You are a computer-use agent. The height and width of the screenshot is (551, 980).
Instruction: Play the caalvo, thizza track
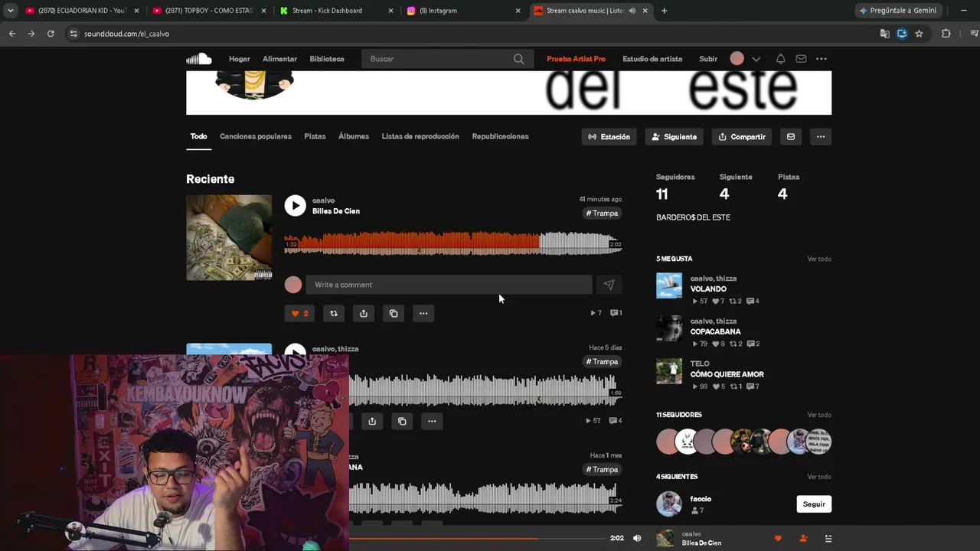[295, 350]
